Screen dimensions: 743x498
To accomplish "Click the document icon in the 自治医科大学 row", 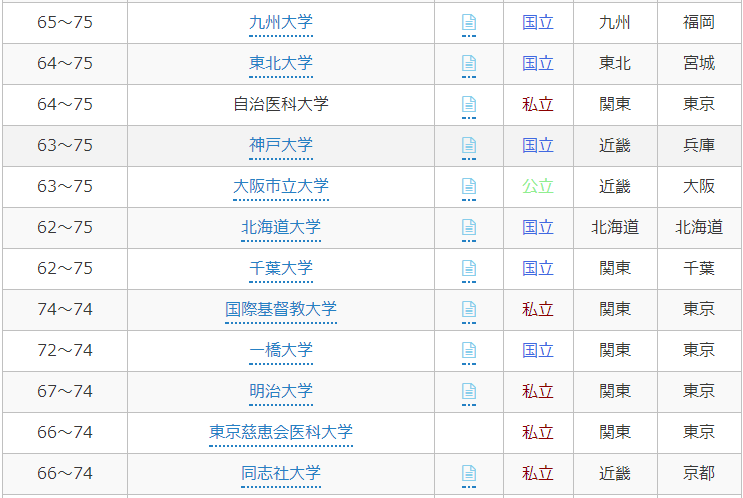I will tap(468, 104).
